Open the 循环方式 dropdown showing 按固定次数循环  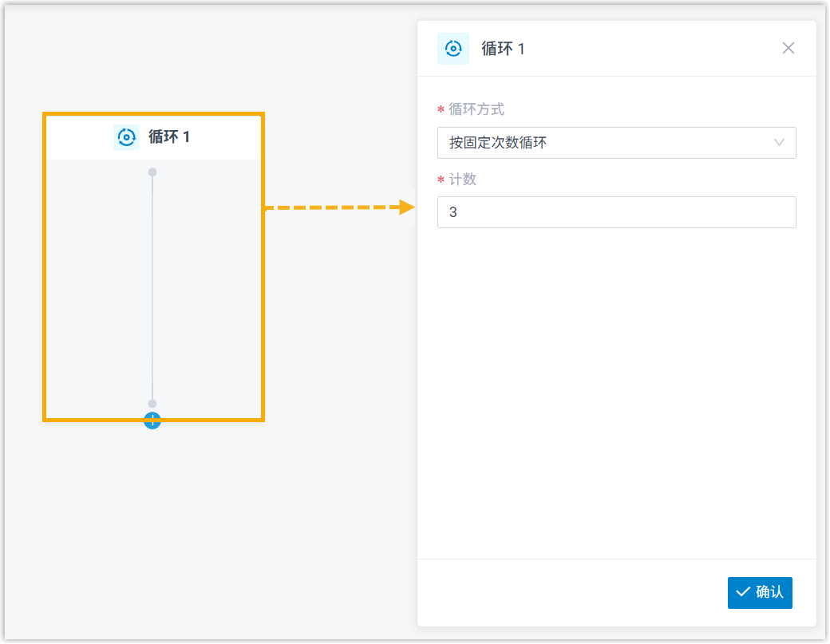607,143
